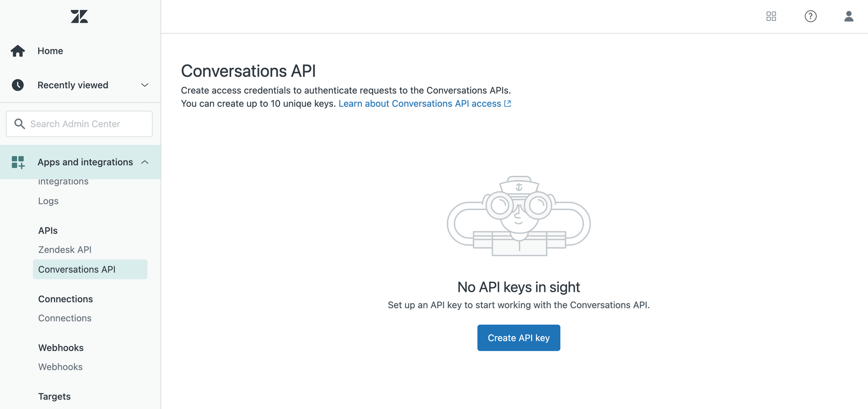Viewport: 868px width, 409px height.
Task: Open Learn about Conversations API access link
Action: click(x=420, y=104)
